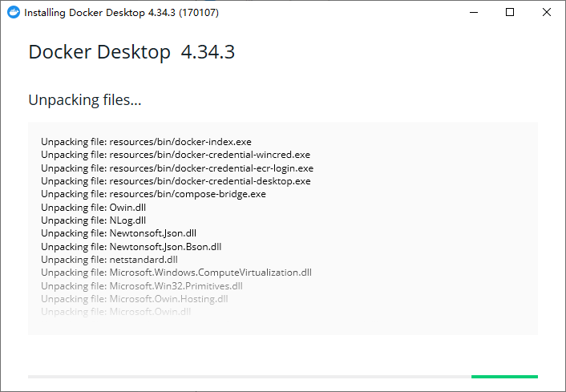
Task: Click the green installation progress bar
Action: click(x=504, y=377)
